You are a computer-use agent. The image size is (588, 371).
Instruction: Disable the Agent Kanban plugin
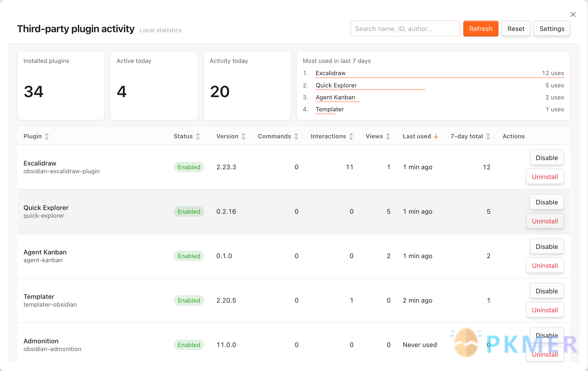547,247
